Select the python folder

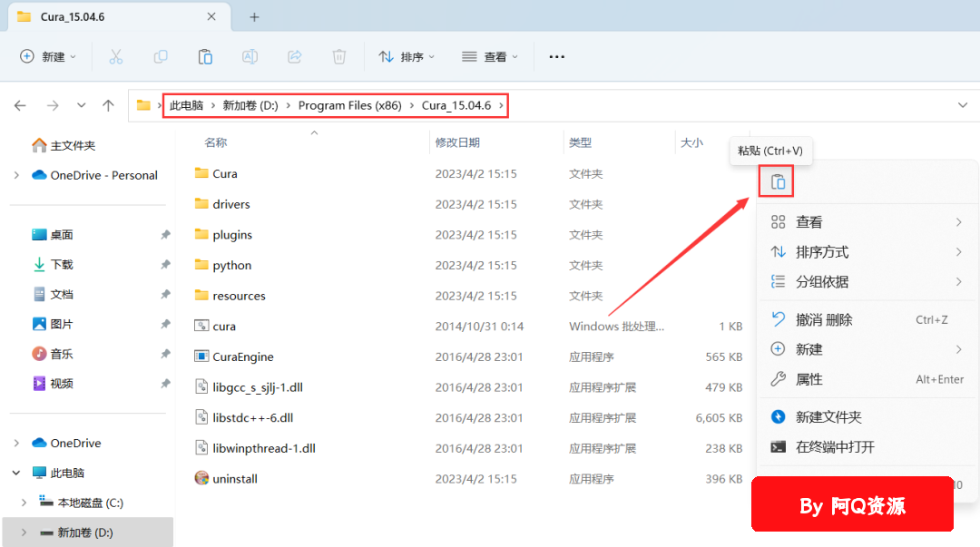(x=222, y=265)
